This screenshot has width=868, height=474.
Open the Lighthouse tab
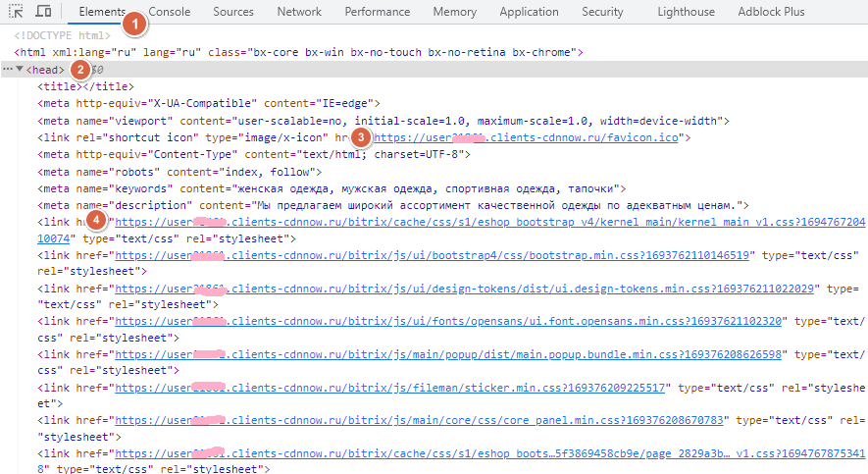[686, 12]
